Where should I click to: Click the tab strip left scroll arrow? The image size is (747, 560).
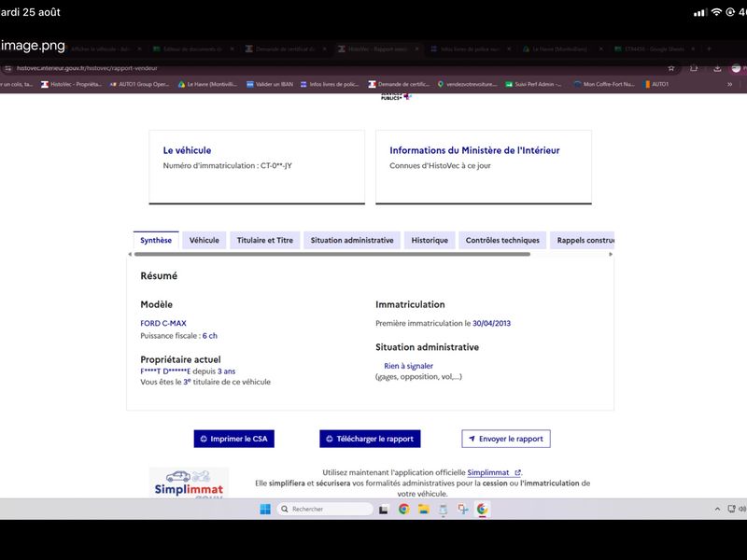click(130, 254)
